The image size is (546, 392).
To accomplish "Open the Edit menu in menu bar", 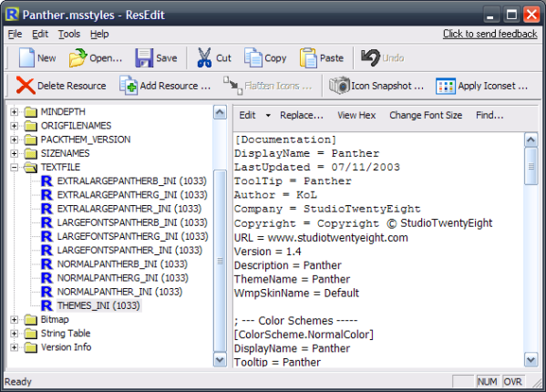I will [40, 34].
